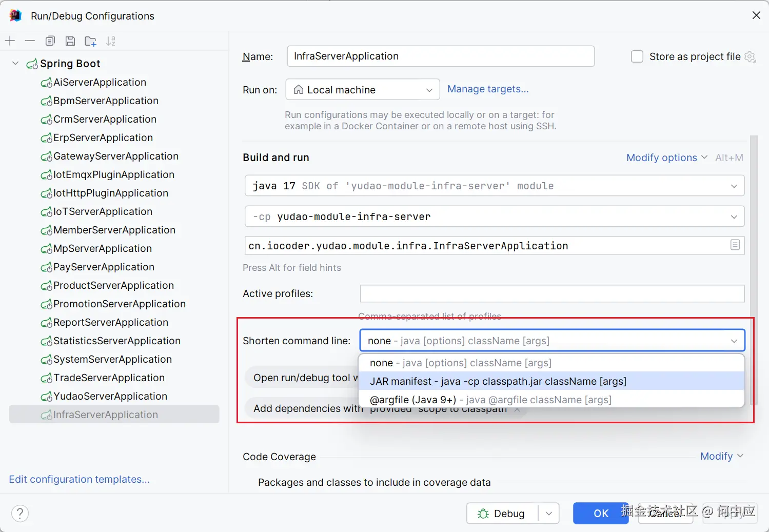Remove the Add dependencies option tag
The width and height of the screenshot is (769, 532).
tap(518, 409)
